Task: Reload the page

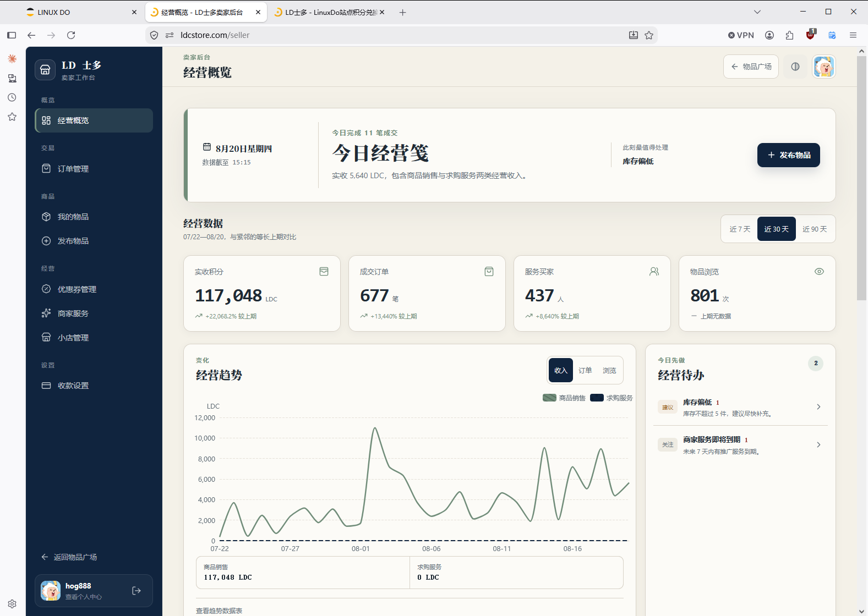Action: point(71,35)
